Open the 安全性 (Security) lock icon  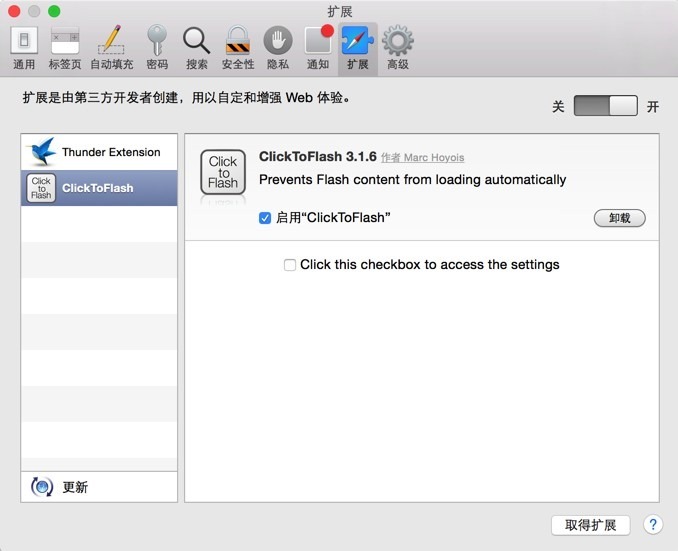[x=238, y=41]
